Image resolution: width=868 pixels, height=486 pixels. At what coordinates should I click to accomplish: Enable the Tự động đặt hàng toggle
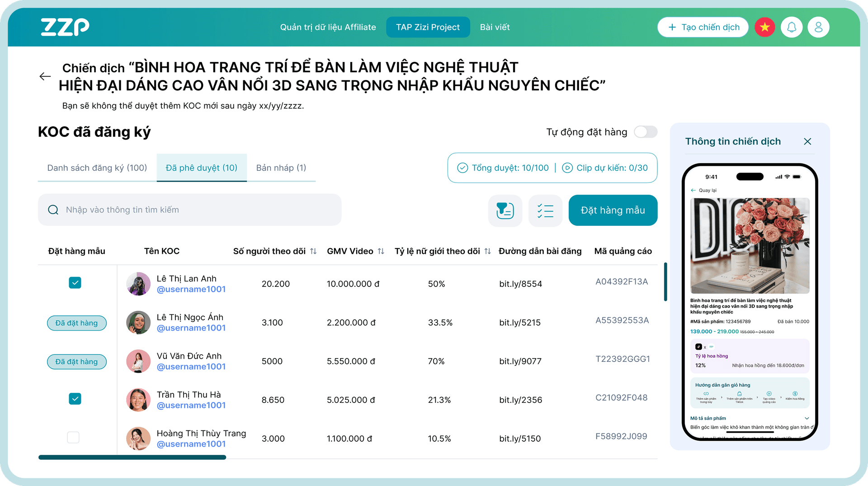[x=646, y=132]
